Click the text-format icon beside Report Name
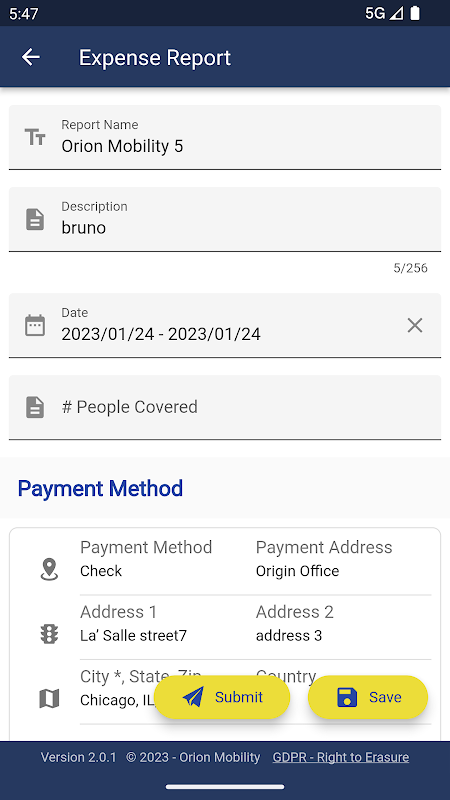The image size is (450, 800). [x=35, y=137]
